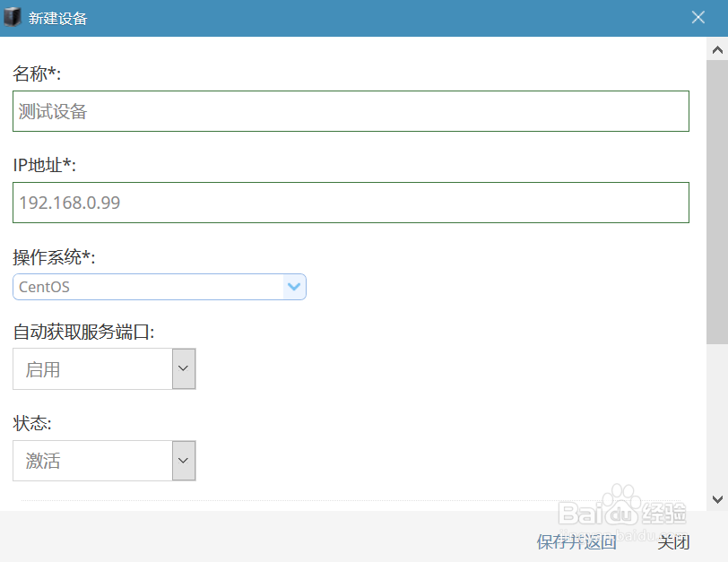Open the 操作系统 CentOS dropdown
Viewport: 728px width, 562px height.
(160, 287)
